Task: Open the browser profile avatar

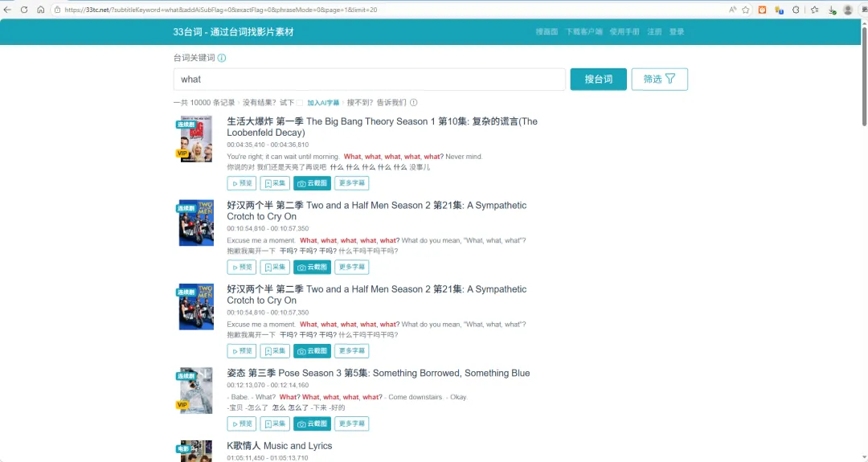Action: (x=848, y=10)
